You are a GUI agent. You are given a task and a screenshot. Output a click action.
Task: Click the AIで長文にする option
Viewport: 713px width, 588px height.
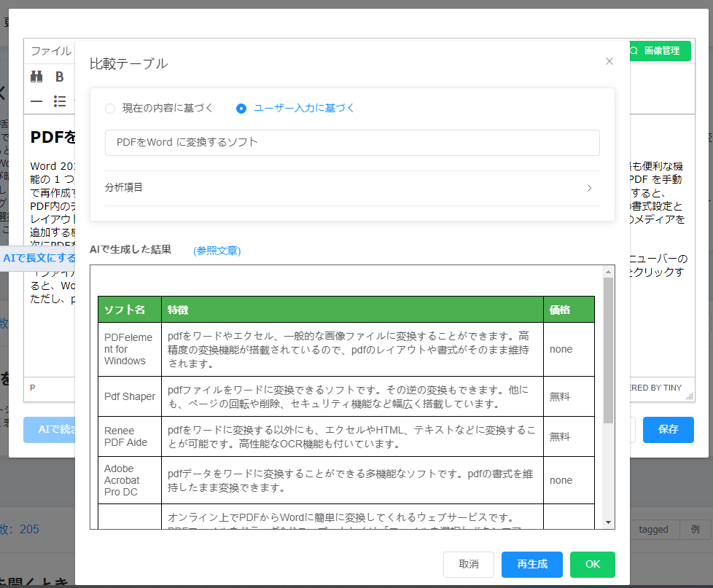[39, 258]
